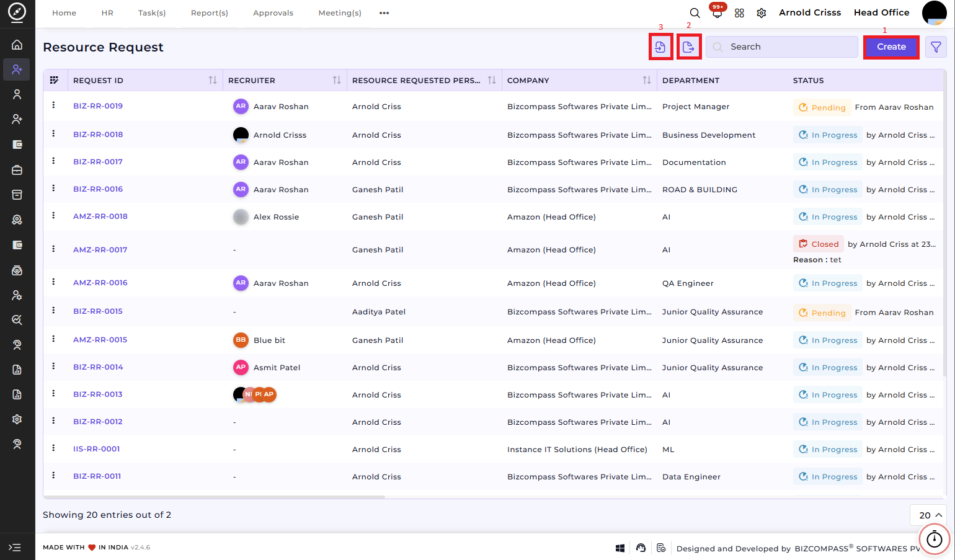
Task: Click the horizontal scrollbar below the table
Action: [214, 497]
